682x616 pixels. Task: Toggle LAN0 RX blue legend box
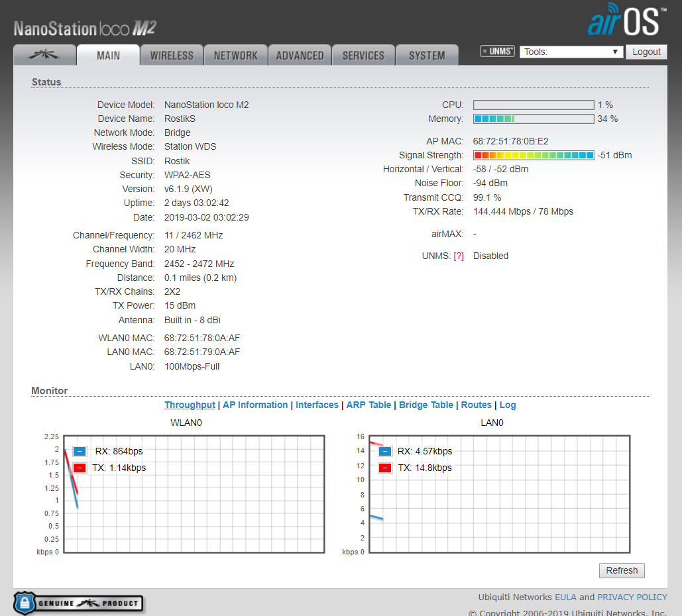tap(385, 451)
